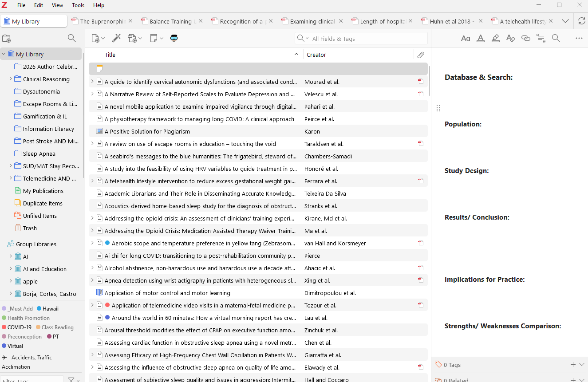
Task: Open the Unfiled Items collection
Action: (40, 216)
